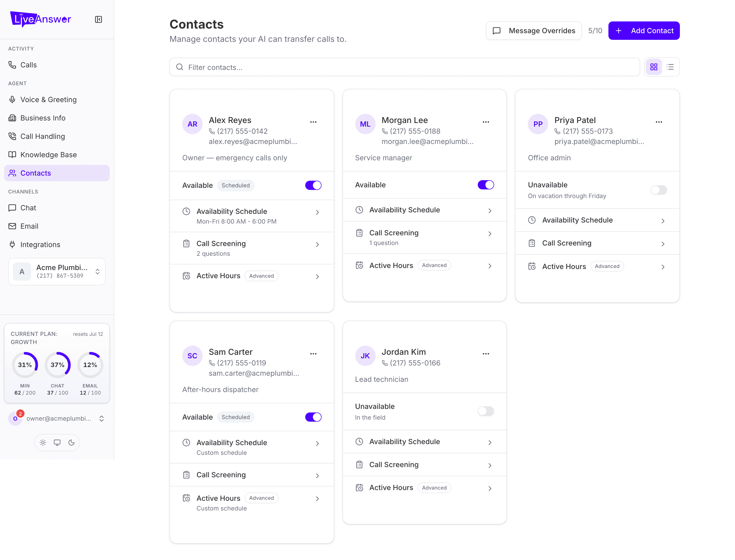Enable Priya Patel availability toggle

click(x=659, y=190)
